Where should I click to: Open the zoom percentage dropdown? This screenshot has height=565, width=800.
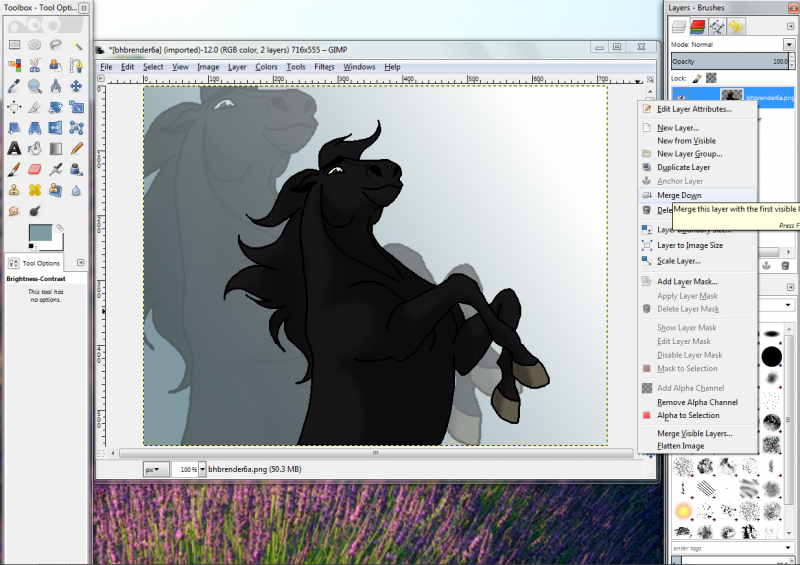(203, 469)
